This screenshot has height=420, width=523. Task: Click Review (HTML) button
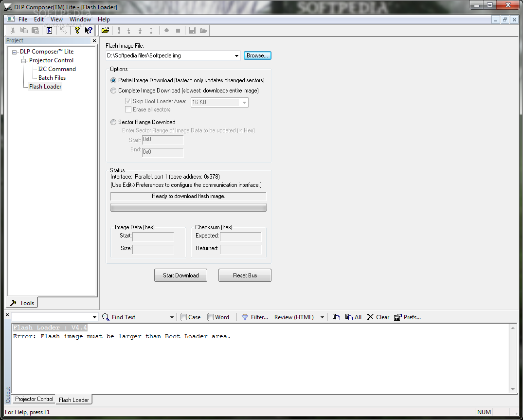pyautogui.click(x=294, y=317)
